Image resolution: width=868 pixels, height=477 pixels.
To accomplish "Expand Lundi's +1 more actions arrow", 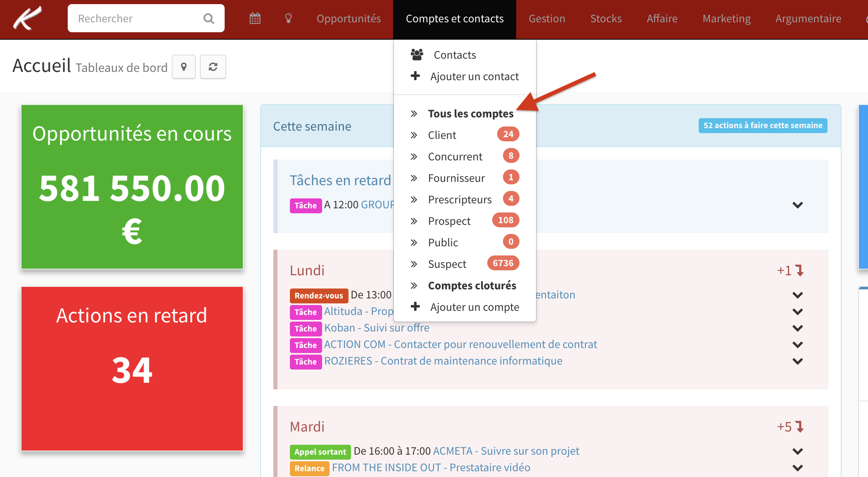I will (x=799, y=270).
